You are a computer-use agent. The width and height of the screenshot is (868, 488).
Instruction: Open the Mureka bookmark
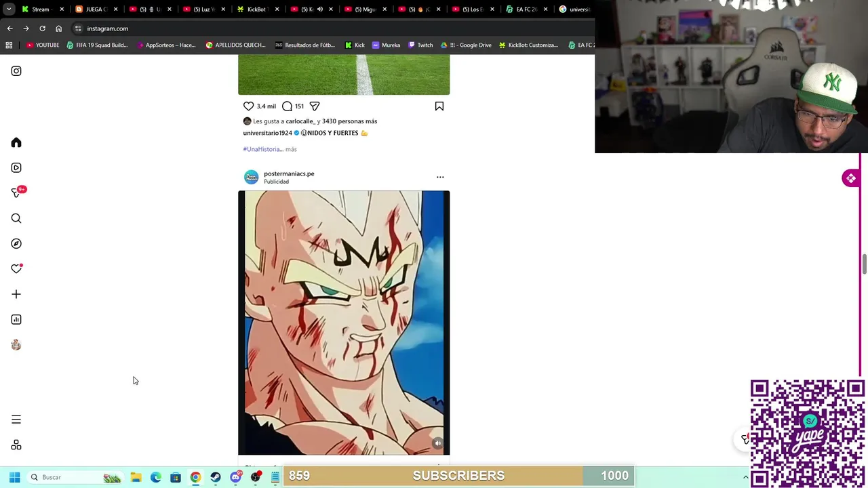pyautogui.click(x=386, y=45)
